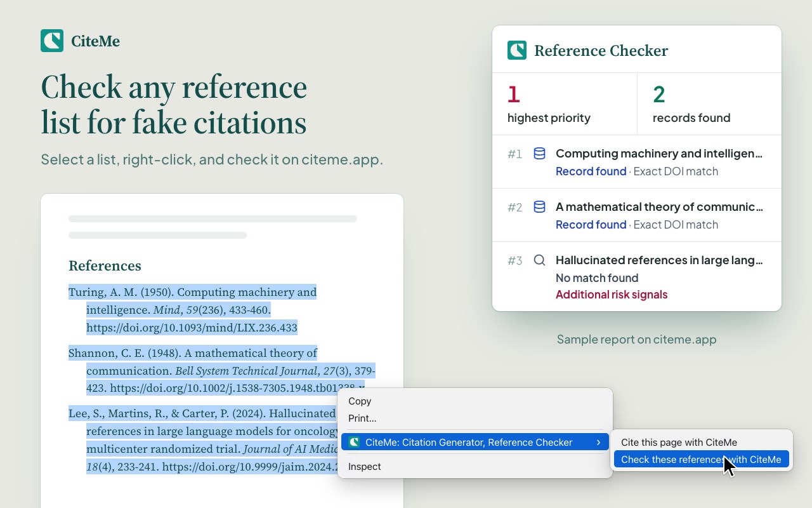812x508 pixels.
Task: Click the 1 highest priority counter
Action: (x=565, y=104)
